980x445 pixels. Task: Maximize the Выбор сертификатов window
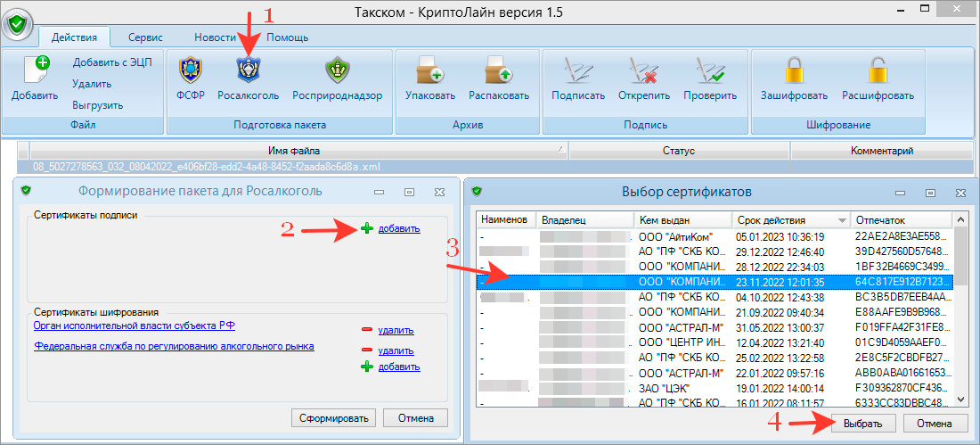point(930,192)
